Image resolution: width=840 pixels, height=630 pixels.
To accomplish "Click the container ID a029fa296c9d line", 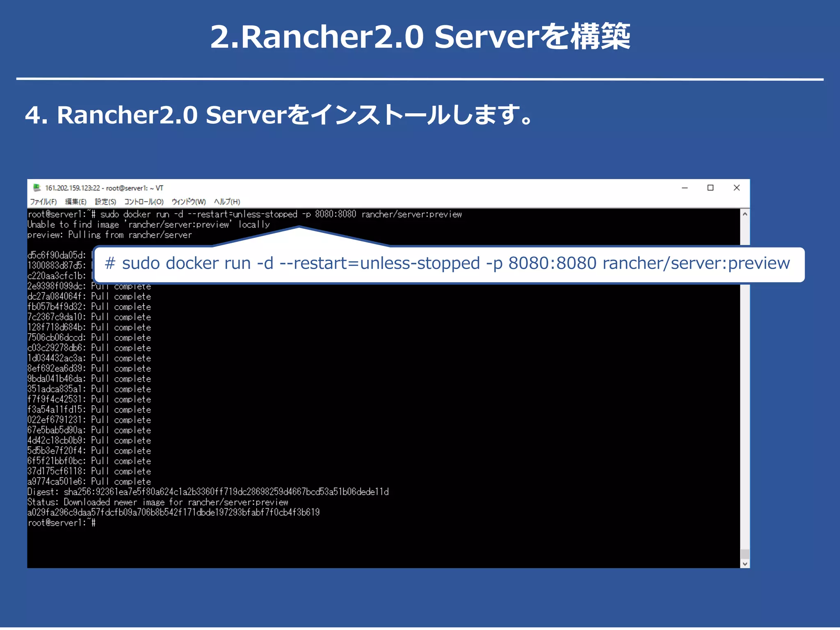I will click(x=173, y=512).
